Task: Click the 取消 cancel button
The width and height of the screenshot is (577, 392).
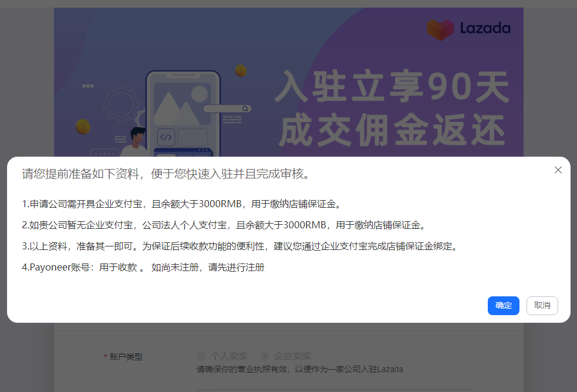Action: 542,305
